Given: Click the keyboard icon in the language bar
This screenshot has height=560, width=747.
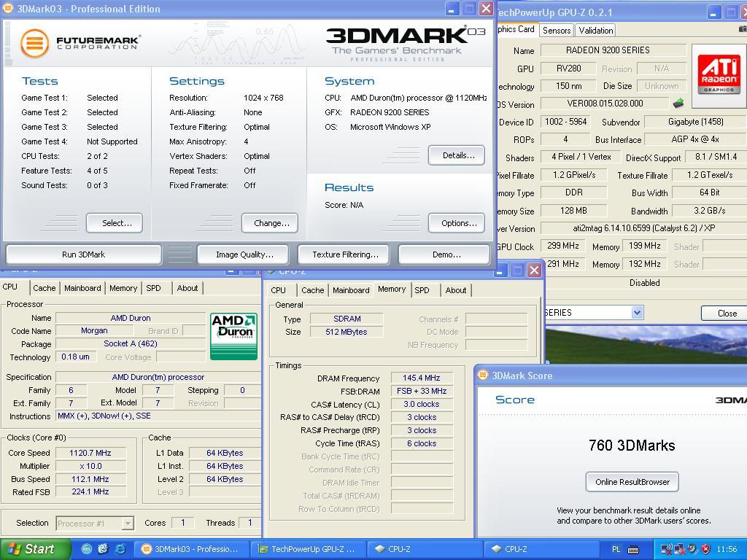Looking at the screenshot, I should tap(633, 550).
